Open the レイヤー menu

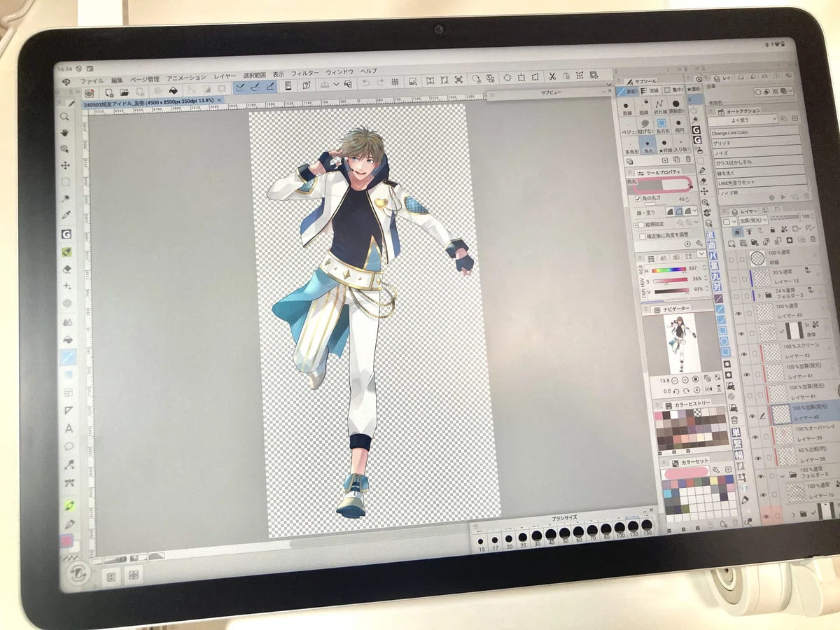[x=225, y=76]
